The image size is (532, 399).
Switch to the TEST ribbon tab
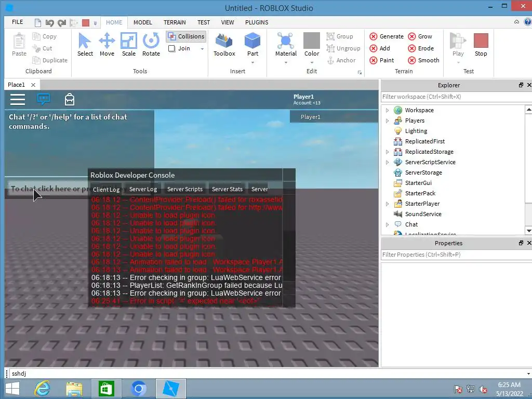coord(204,22)
